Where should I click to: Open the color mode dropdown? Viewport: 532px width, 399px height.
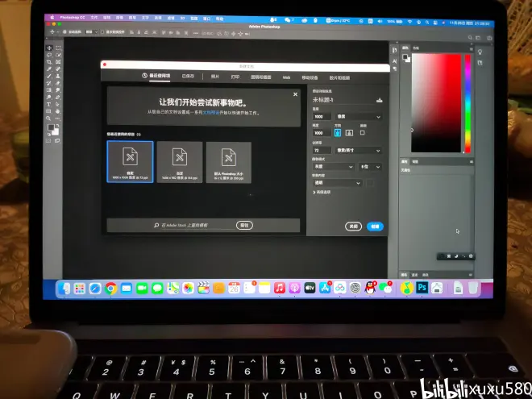[x=333, y=167]
